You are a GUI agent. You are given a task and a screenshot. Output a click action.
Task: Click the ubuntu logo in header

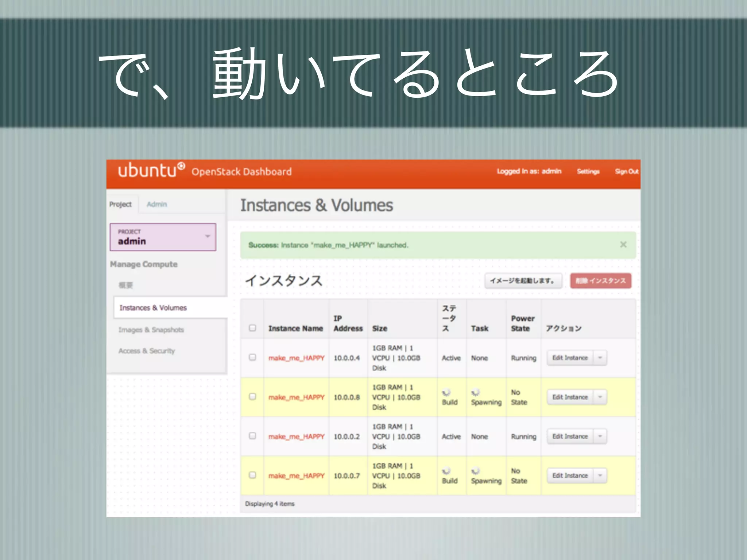[151, 171]
